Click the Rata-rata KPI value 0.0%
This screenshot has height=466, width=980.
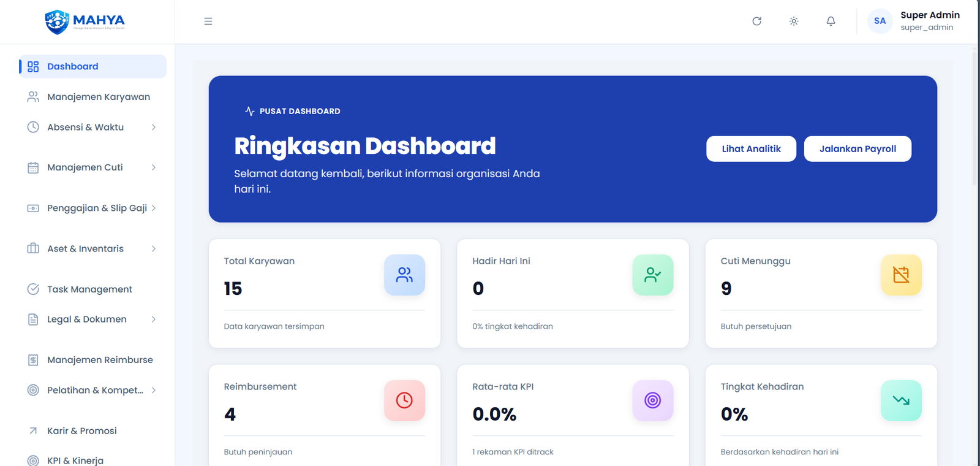tap(494, 414)
